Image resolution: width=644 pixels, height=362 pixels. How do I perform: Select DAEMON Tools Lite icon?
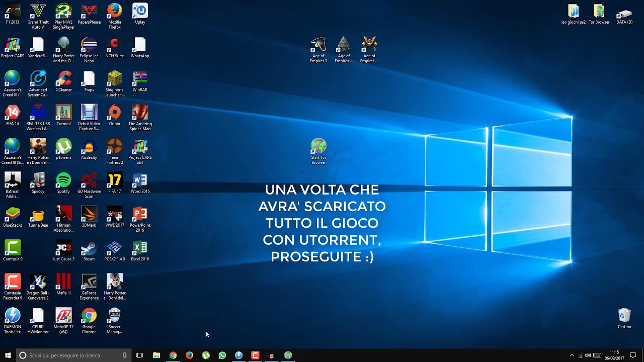(13, 321)
